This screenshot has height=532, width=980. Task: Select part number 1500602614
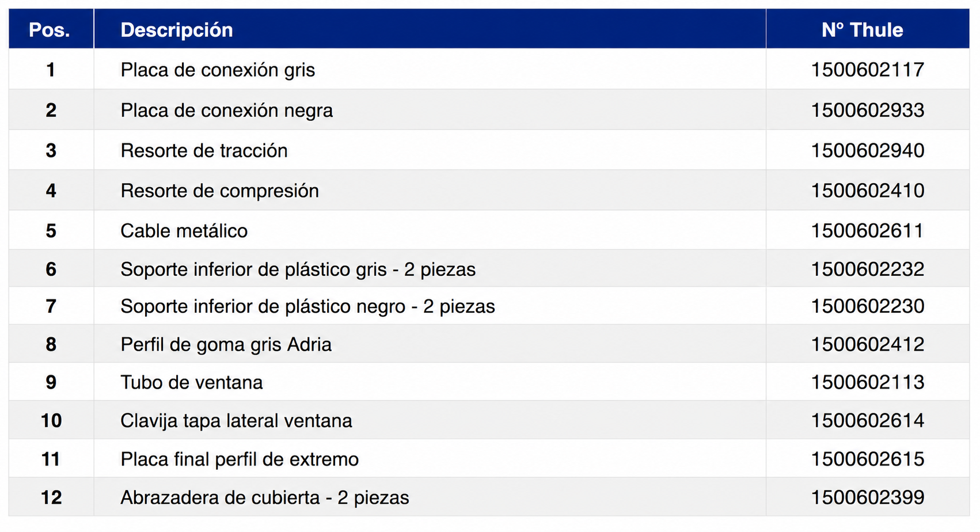tap(868, 420)
